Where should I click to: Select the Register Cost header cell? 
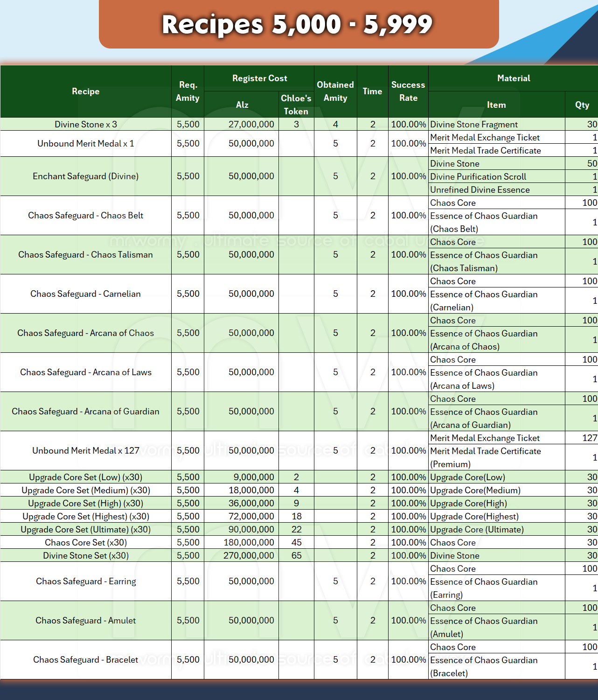pyautogui.click(x=259, y=78)
